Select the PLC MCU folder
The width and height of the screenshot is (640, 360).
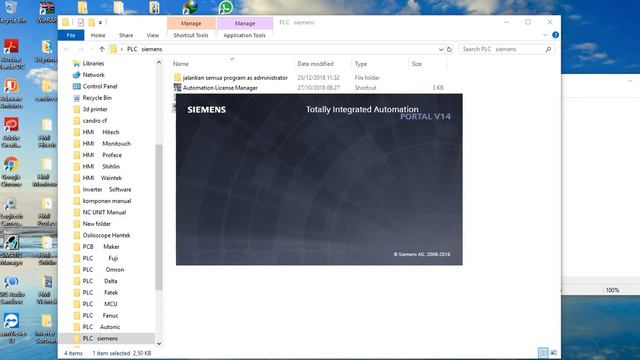(100, 304)
